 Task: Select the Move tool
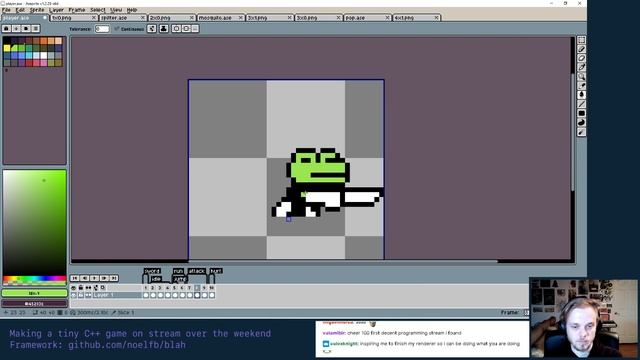coord(581,86)
